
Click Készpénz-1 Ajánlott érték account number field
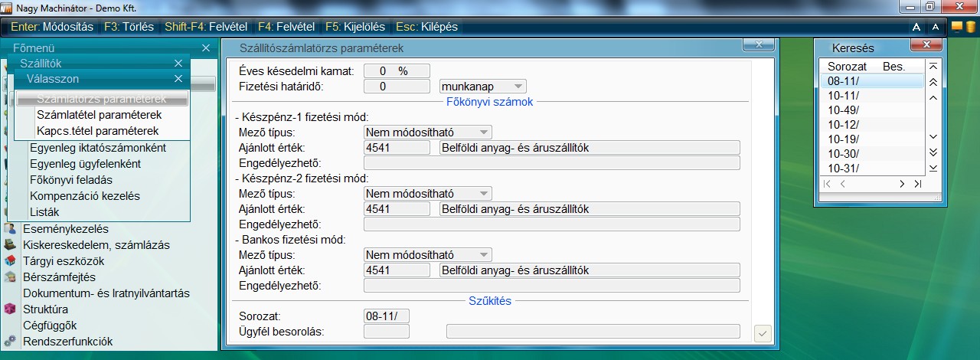[x=397, y=147]
